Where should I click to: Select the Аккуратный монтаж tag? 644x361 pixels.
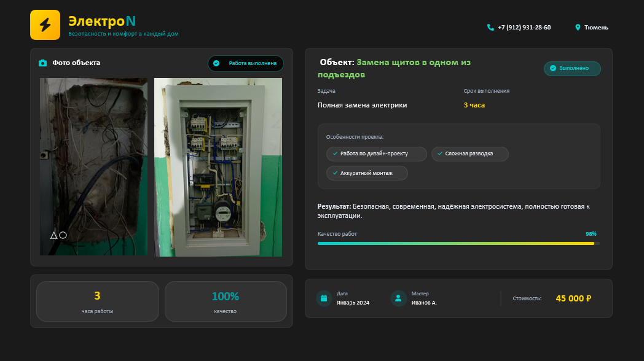click(367, 173)
